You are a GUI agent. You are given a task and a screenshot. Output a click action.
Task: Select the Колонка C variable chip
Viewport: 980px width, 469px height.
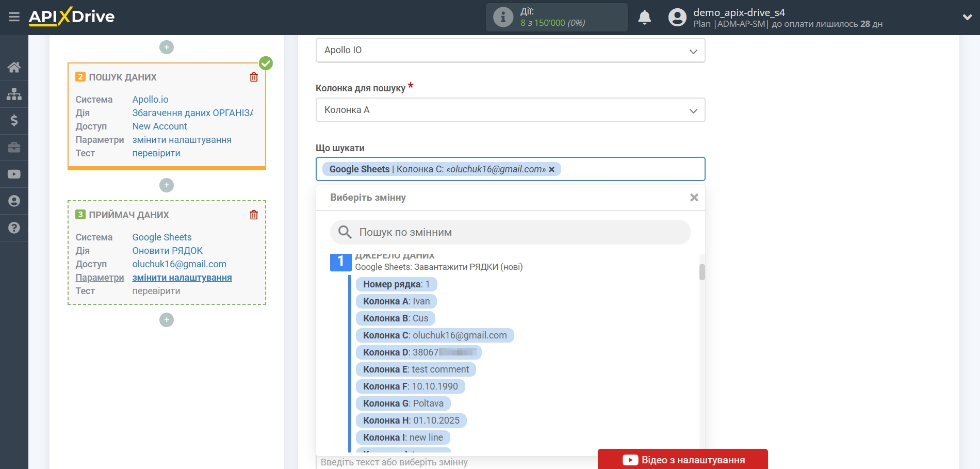point(434,335)
